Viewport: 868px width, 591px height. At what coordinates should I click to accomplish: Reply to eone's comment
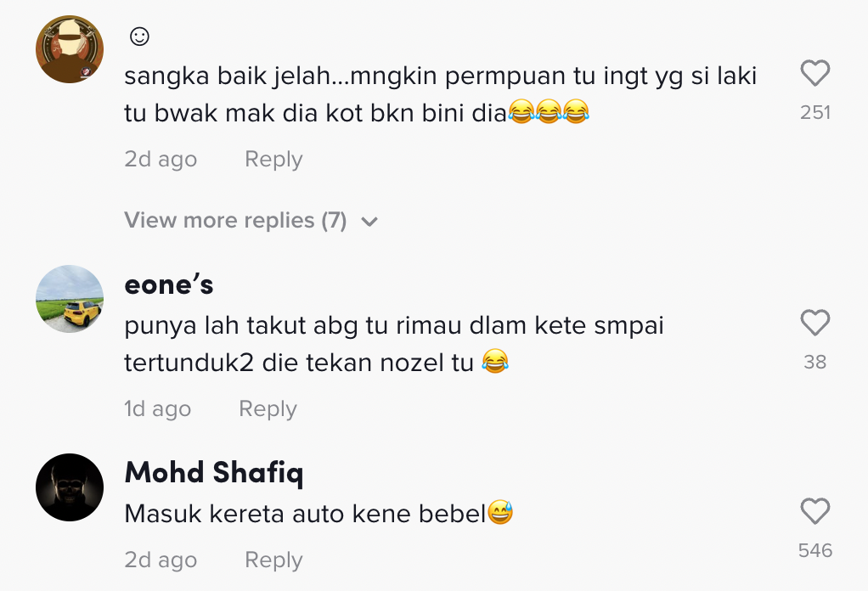(268, 409)
